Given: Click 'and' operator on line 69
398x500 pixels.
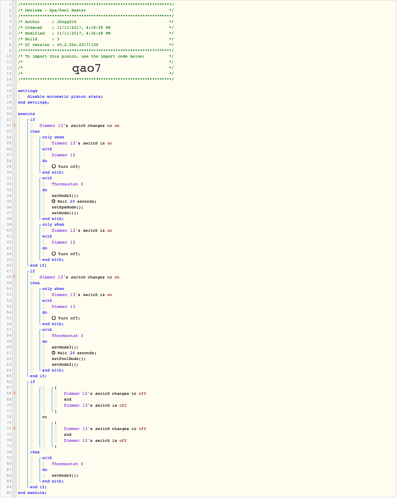Looking at the screenshot, I should (68, 399).
